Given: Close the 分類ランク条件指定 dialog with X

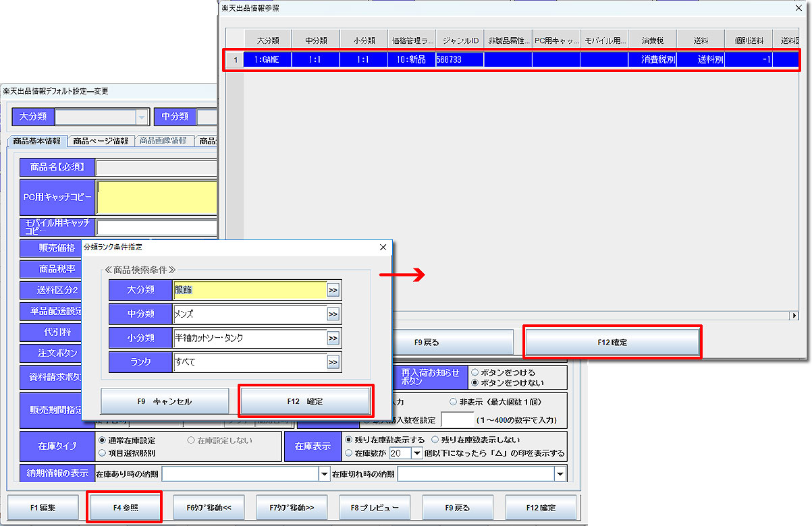Looking at the screenshot, I should tap(383, 247).
